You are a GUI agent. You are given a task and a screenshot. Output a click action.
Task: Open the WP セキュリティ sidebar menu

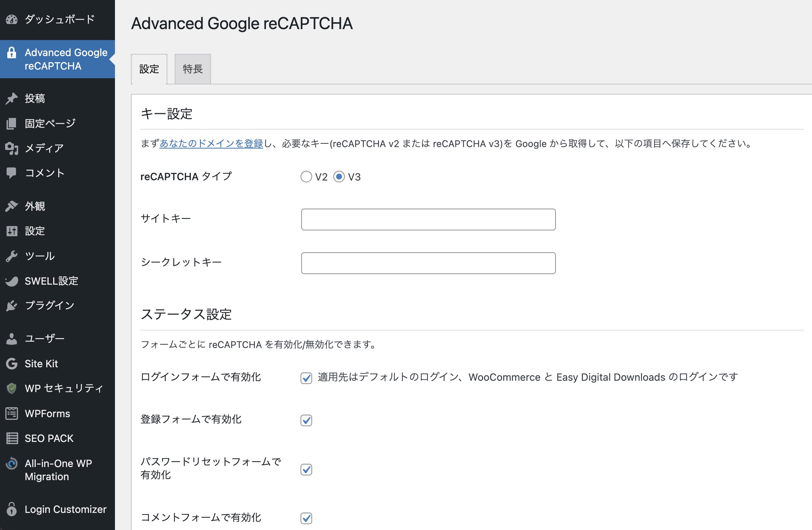pyautogui.click(x=57, y=388)
